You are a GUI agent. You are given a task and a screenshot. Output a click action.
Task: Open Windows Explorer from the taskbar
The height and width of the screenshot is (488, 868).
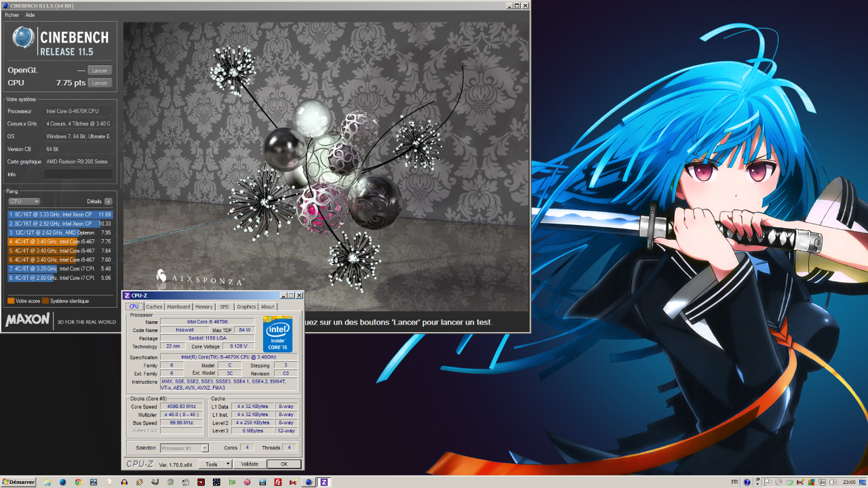47,483
